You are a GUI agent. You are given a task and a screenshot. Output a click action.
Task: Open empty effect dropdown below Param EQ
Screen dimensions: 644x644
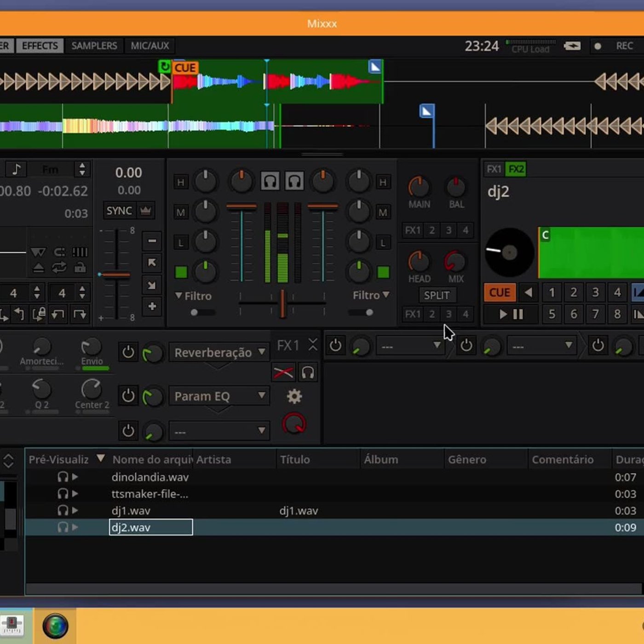coord(218,432)
